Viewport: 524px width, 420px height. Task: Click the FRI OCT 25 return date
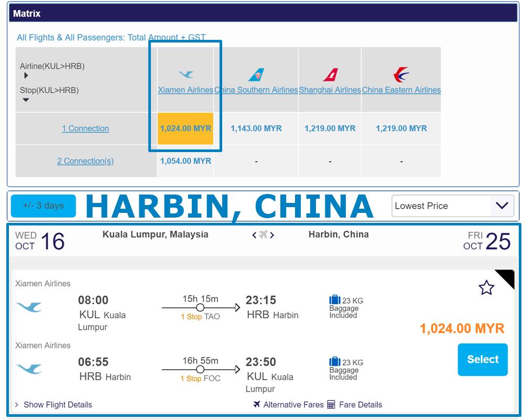coord(487,241)
